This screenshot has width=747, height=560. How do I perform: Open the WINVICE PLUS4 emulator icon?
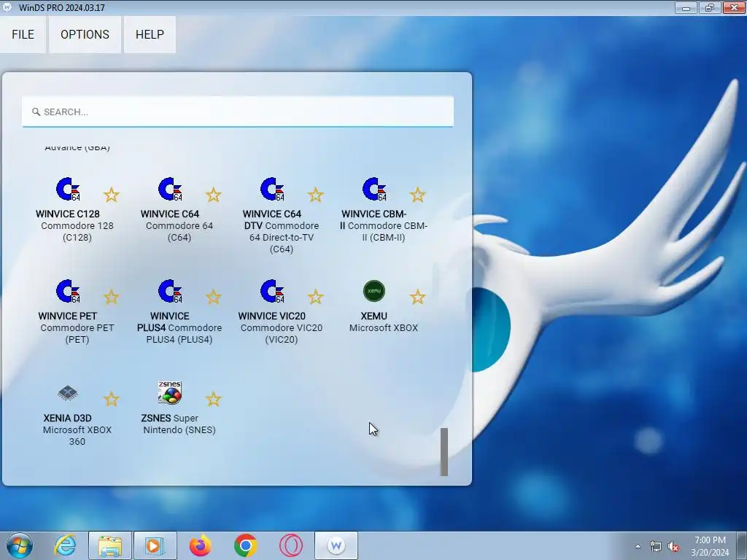(170, 291)
